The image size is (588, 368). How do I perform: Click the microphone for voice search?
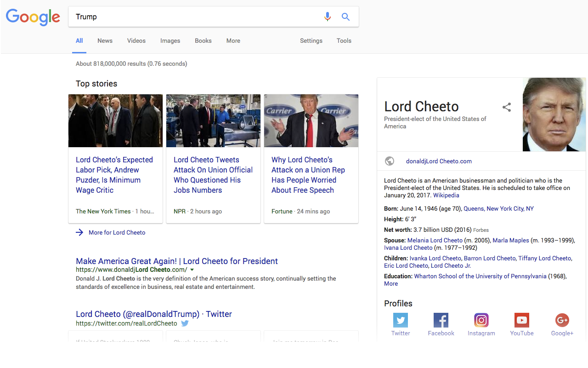pyautogui.click(x=328, y=16)
